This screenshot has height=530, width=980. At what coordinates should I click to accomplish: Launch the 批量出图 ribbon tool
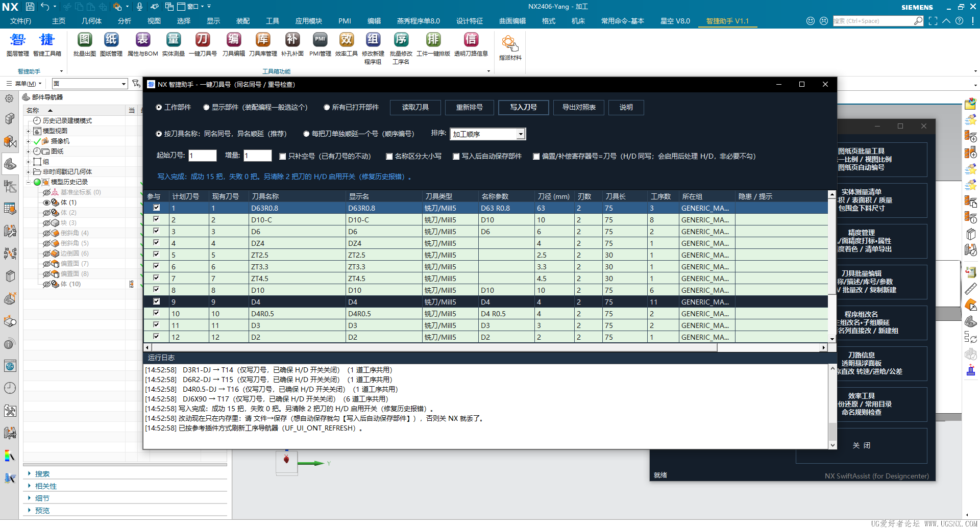85,44
